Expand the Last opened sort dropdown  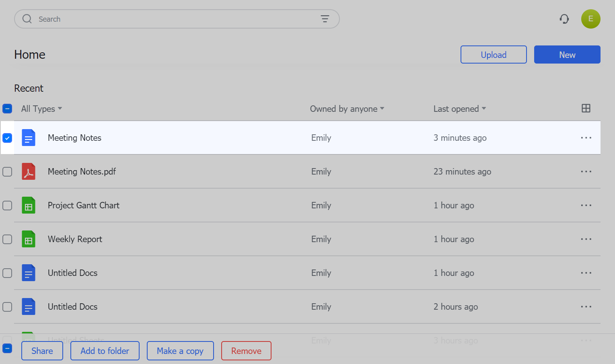point(459,109)
